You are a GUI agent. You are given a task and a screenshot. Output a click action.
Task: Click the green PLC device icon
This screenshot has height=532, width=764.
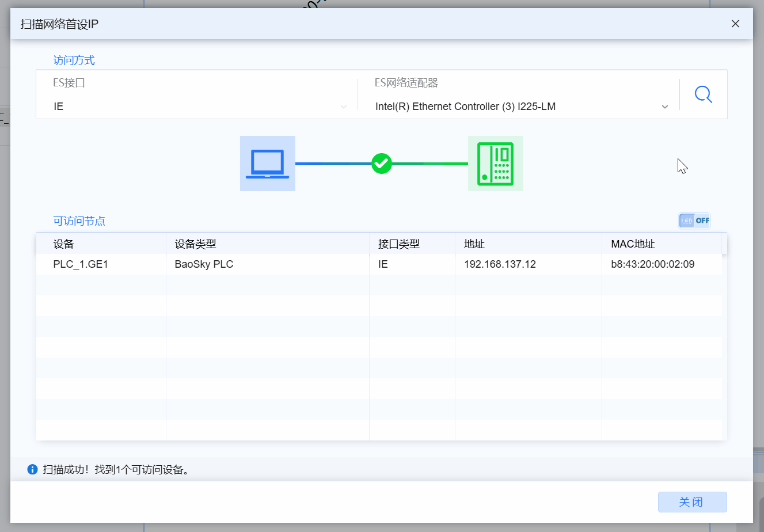pyautogui.click(x=495, y=164)
